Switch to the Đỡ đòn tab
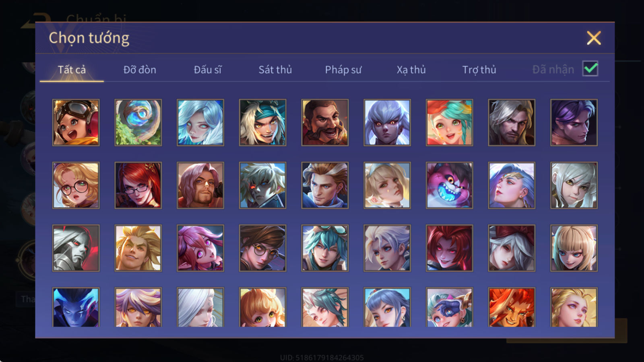The width and height of the screenshot is (644, 362). [140, 70]
